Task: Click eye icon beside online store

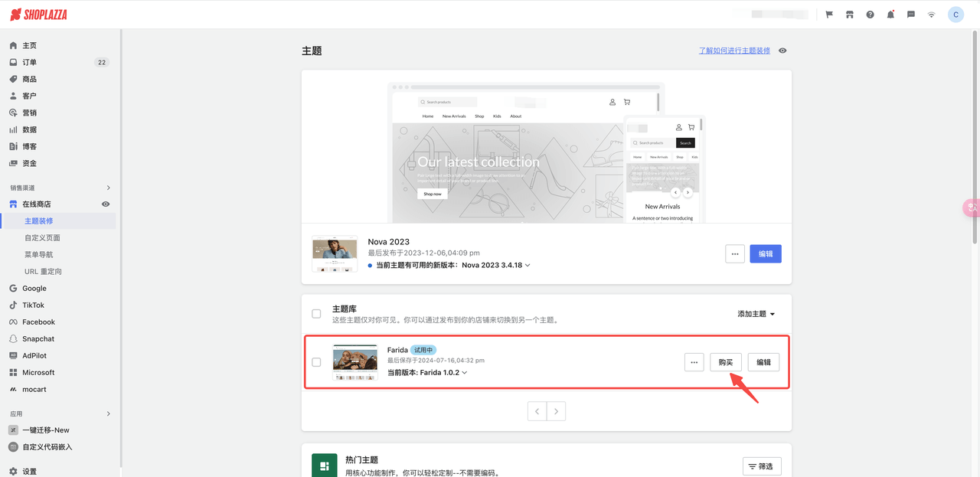Action: (106, 204)
